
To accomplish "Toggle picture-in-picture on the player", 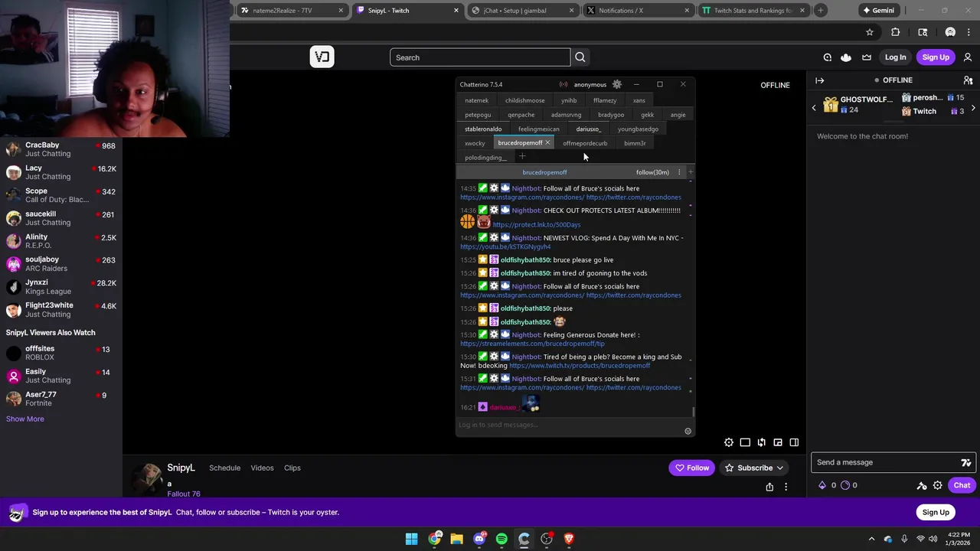I will click(778, 442).
